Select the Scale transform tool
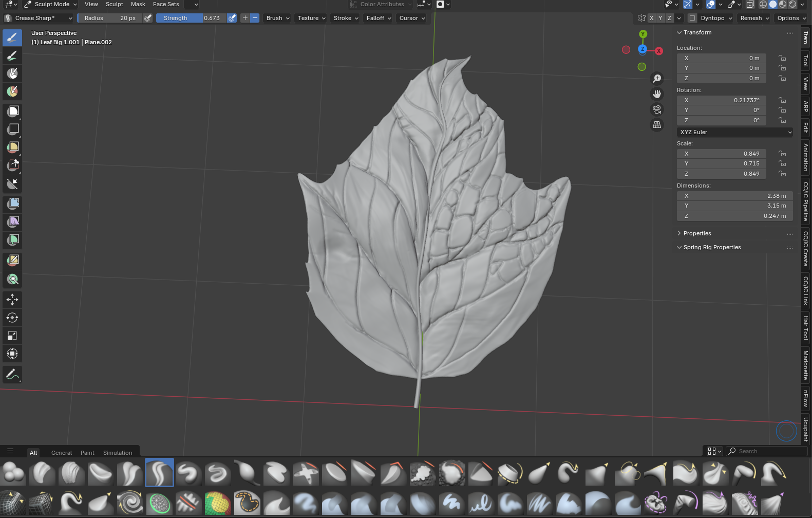The height and width of the screenshot is (518, 812). pyautogui.click(x=12, y=336)
